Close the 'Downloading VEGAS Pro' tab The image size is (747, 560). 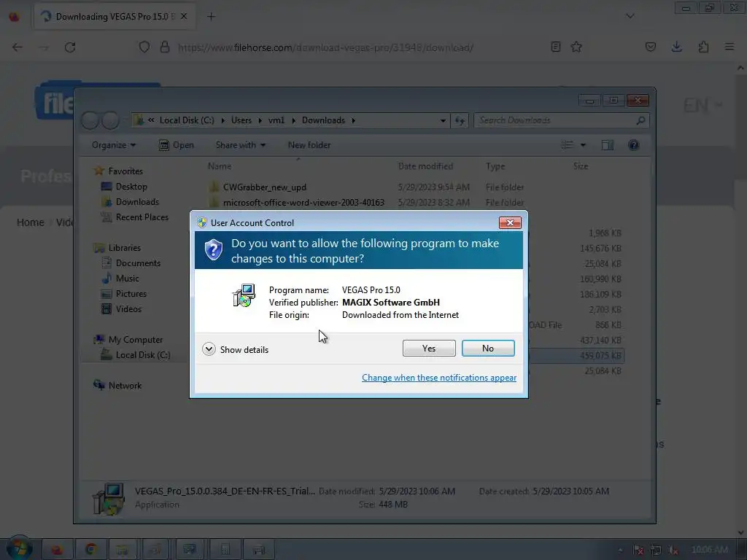(x=184, y=17)
